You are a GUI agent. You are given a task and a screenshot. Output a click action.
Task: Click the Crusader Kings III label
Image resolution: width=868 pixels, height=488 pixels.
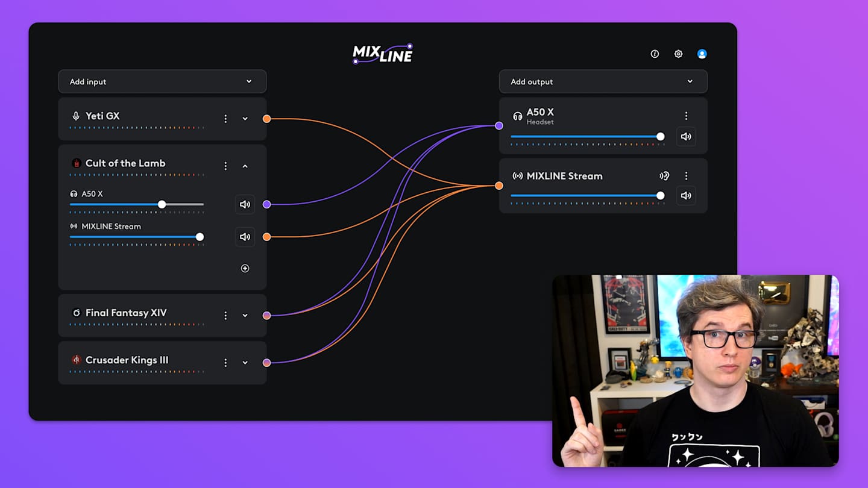pyautogui.click(x=127, y=360)
